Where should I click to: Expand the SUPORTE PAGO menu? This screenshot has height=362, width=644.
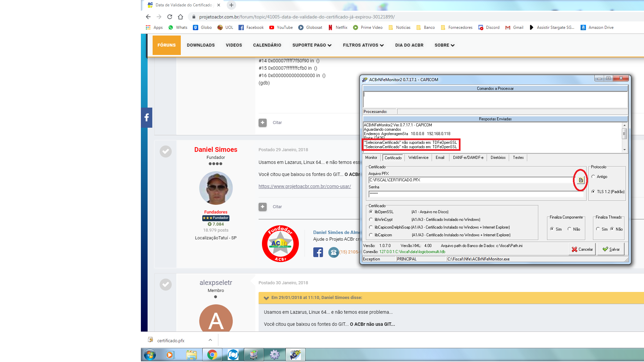click(312, 45)
